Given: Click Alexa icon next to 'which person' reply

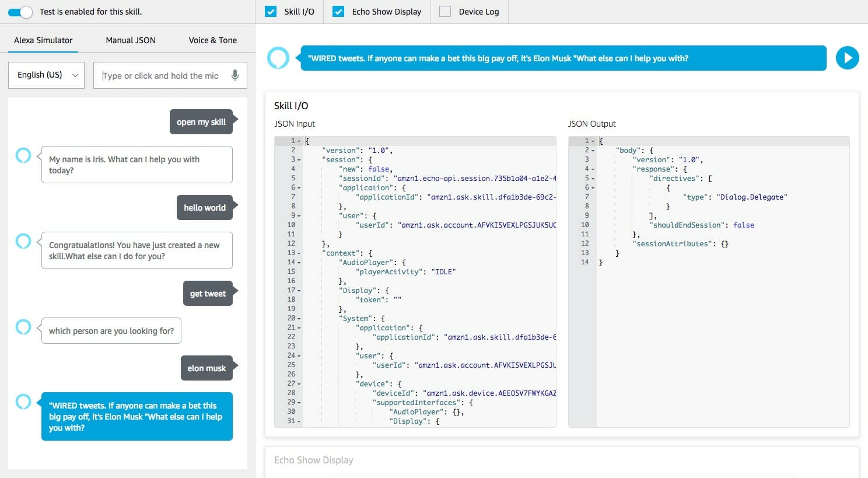Looking at the screenshot, I should [23, 327].
